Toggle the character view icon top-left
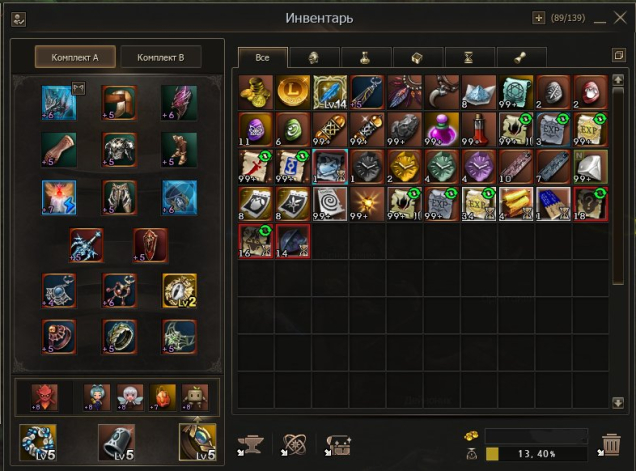This screenshot has height=471, width=636. tap(18, 19)
